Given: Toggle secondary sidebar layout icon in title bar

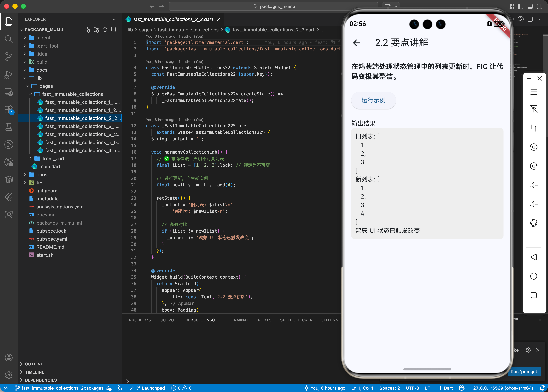Looking at the screenshot, I should [540, 7].
